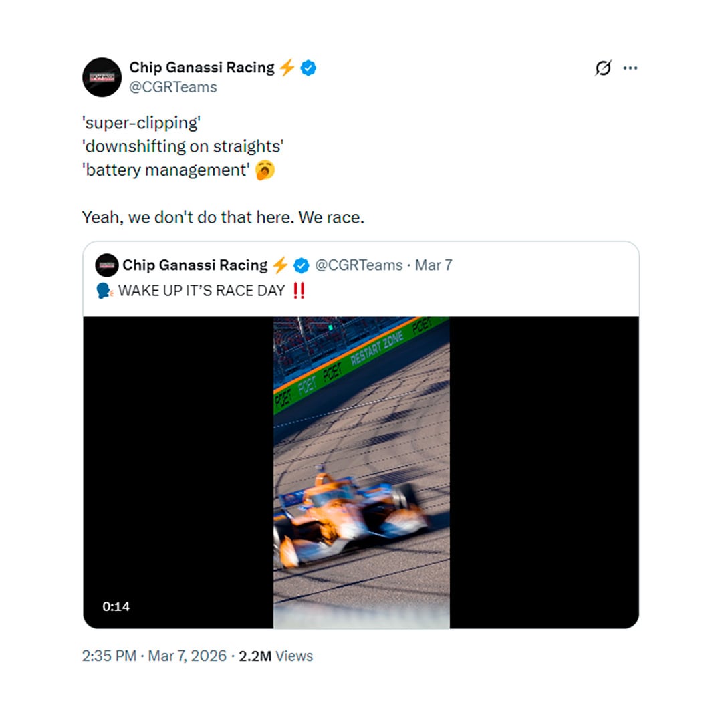Click the verified blue checkmark badge
This screenshot has width=722, height=728.
(308, 67)
